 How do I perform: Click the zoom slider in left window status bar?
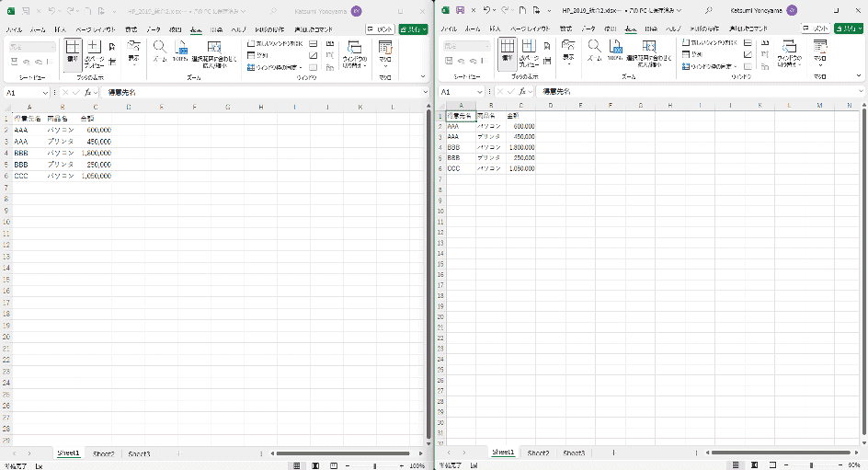click(x=375, y=465)
